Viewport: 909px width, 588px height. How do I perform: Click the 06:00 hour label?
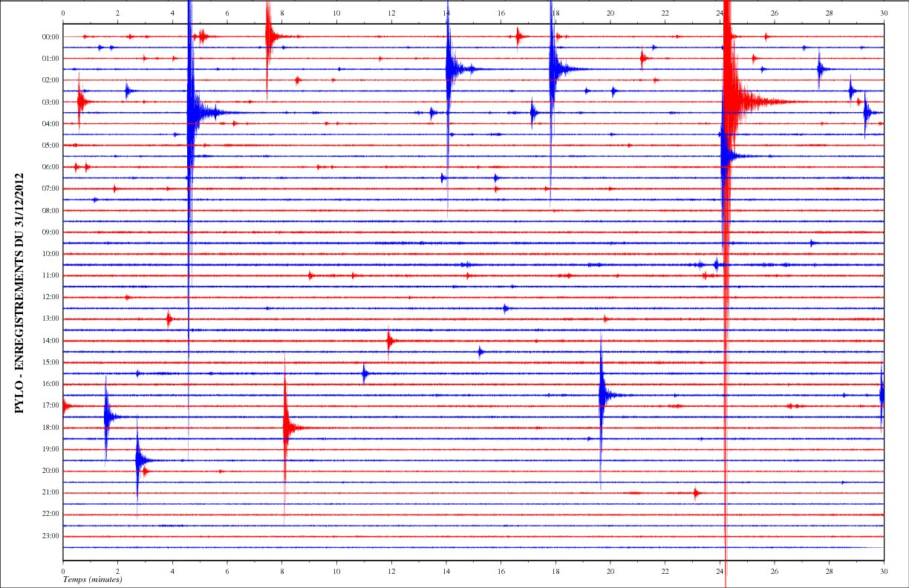pos(50,167)
